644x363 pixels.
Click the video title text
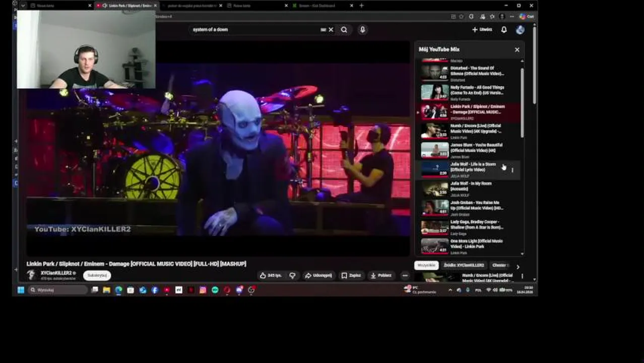(136, 264)
